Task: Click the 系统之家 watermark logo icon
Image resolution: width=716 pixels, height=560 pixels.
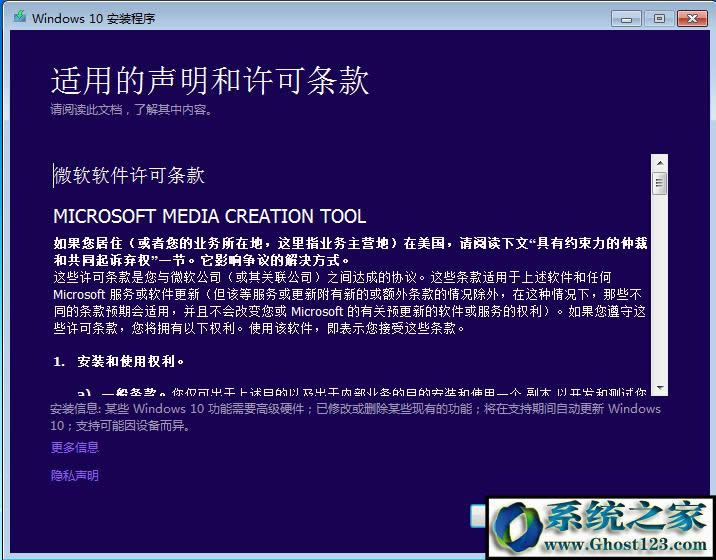Action: 520,525
